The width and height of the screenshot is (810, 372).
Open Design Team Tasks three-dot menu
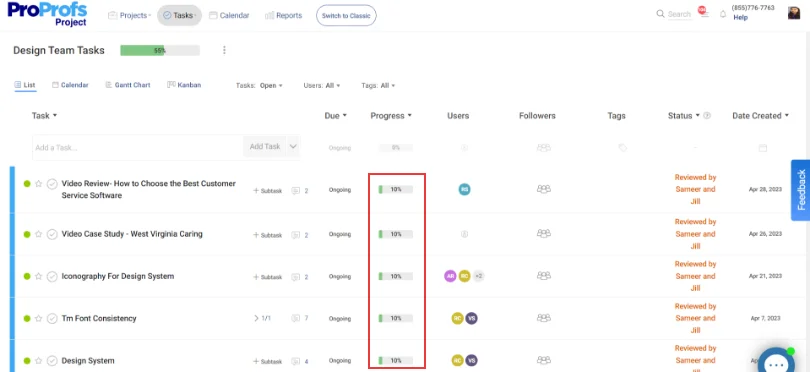[224, 50]
